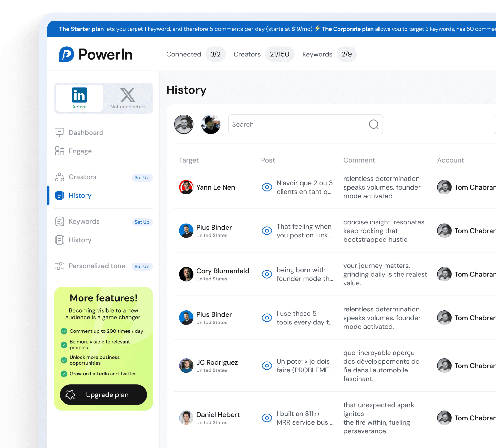Click Daniel Hebert's avatar
Viewport: 496px width, 448px height.
(186, 418)
